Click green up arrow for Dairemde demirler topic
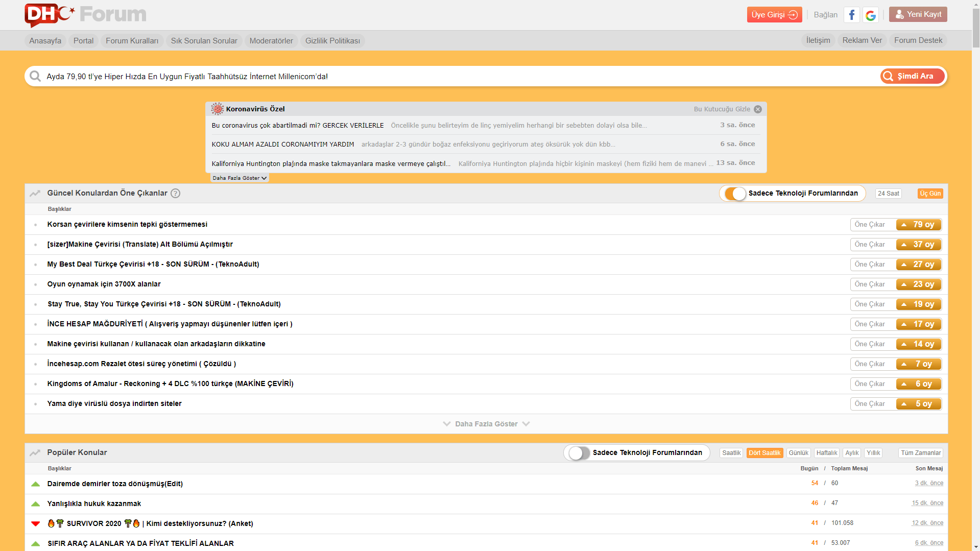Image resolution: width=980 pixels, height=551 pixels. 35,484
